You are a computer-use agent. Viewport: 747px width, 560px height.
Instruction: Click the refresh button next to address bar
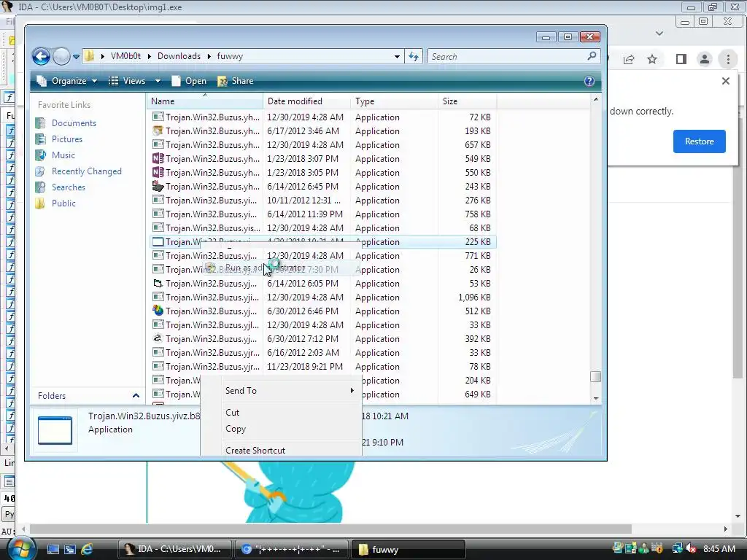414,57
